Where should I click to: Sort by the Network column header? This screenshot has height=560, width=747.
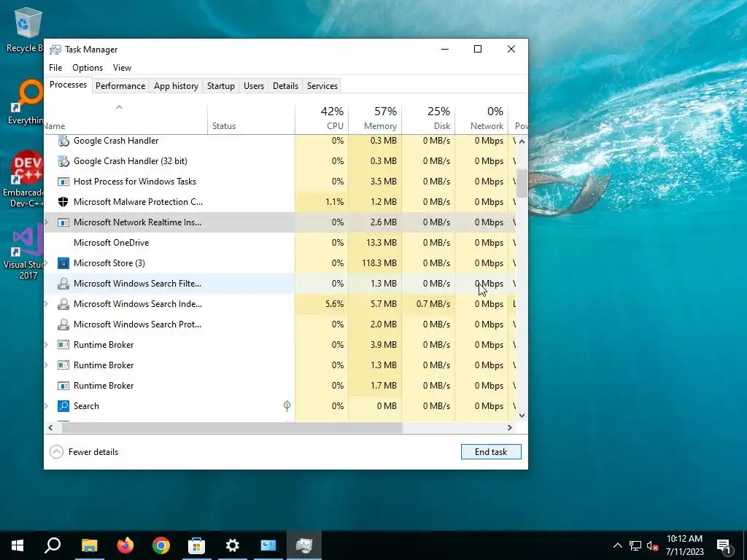click(x=481, y=118)
